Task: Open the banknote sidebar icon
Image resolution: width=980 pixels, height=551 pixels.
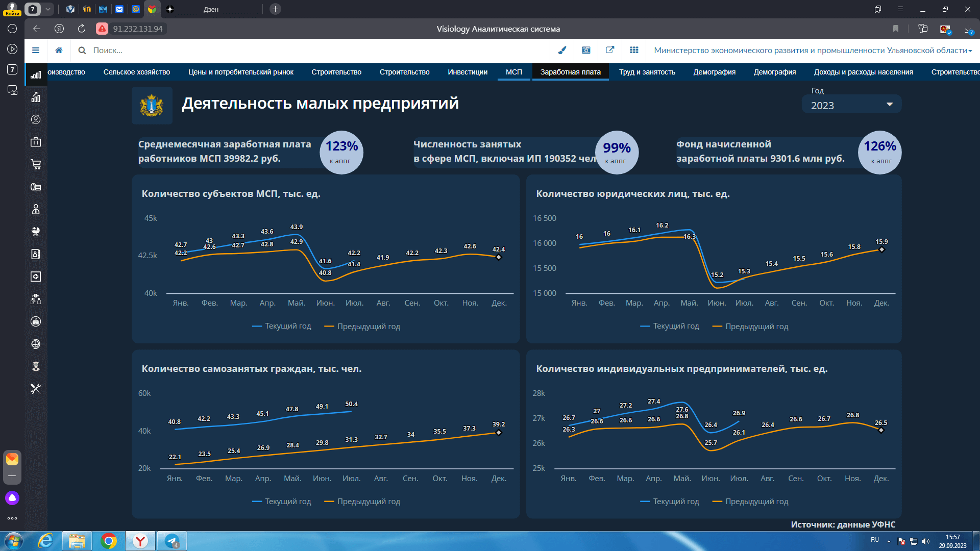Action: (x=36, y=187)
